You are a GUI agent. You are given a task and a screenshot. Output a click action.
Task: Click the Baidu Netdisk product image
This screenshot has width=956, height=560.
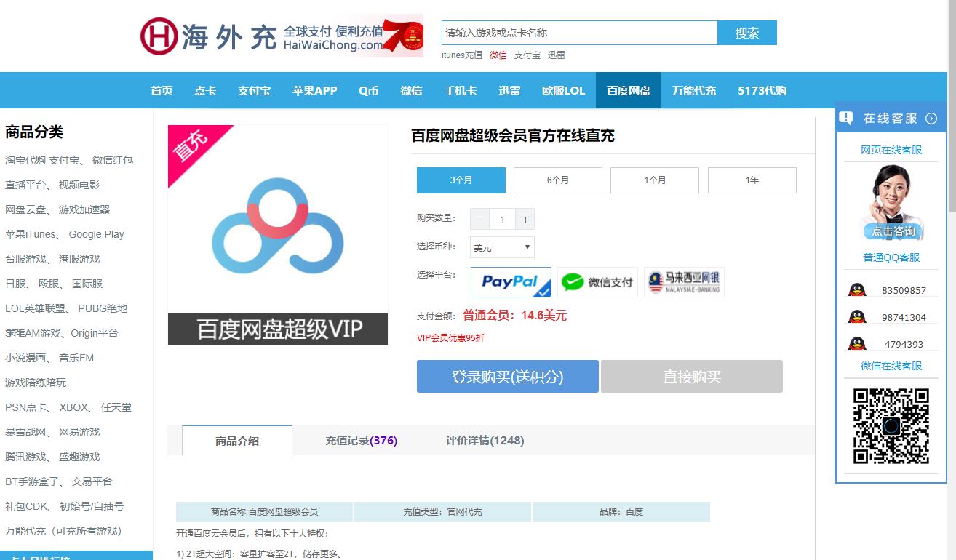[x=278, y=234]
